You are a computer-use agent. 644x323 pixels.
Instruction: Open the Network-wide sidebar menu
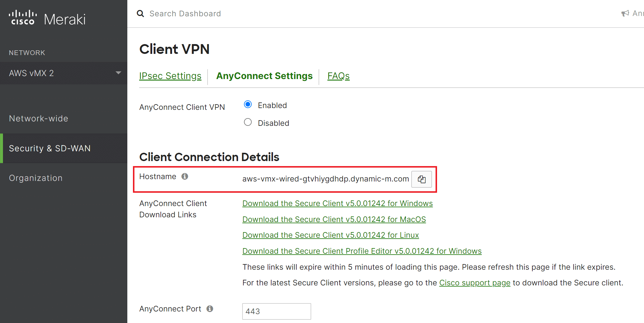point(38,118)
